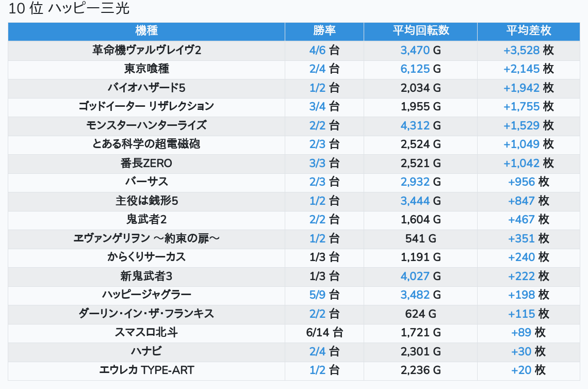Click the 機種 column header
The height and width of the screenshot is (389, 588).
tap(146, 31)
